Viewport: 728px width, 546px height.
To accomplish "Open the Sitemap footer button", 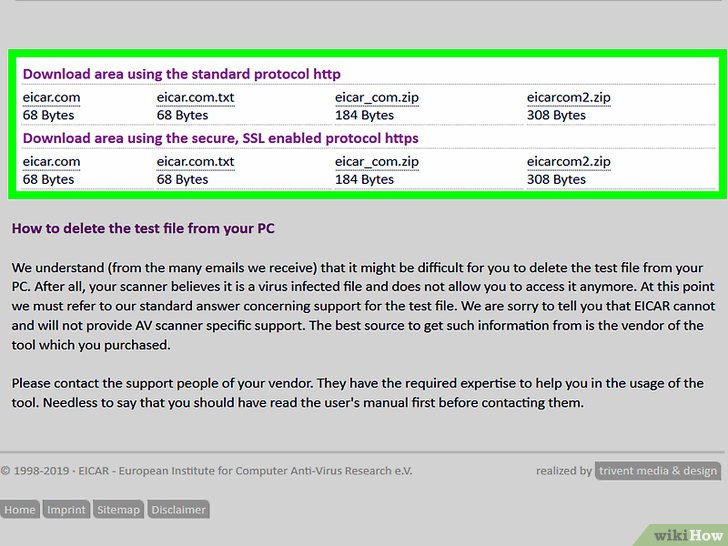I will pyautogui.click(x=118, y=509).
